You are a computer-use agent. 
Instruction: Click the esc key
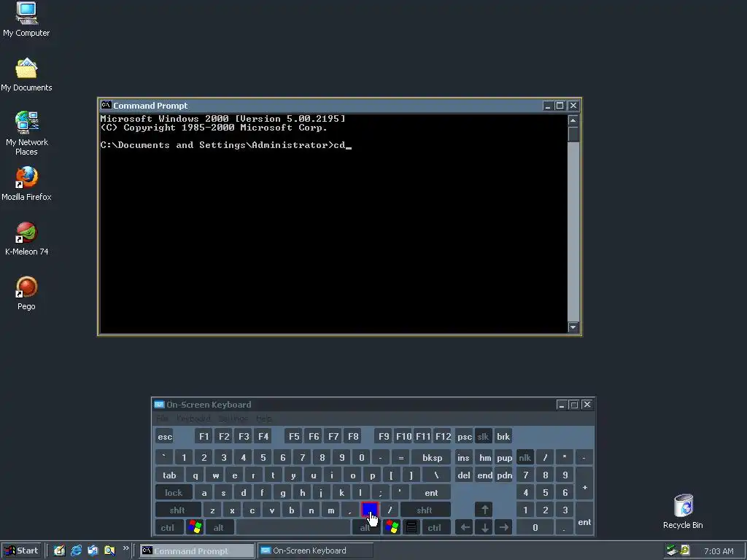pyautogui.click(x=166, y=436)
